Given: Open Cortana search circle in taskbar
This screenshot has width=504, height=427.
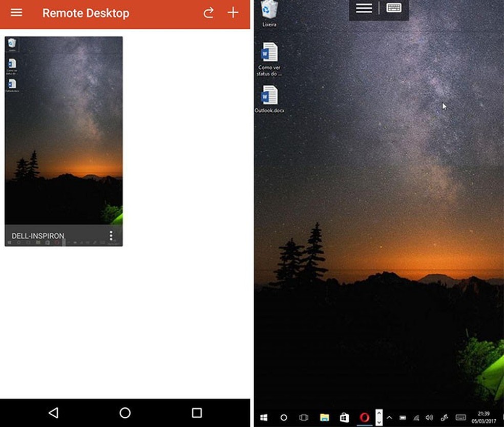Looking at the screenshot, I should 284,418.
